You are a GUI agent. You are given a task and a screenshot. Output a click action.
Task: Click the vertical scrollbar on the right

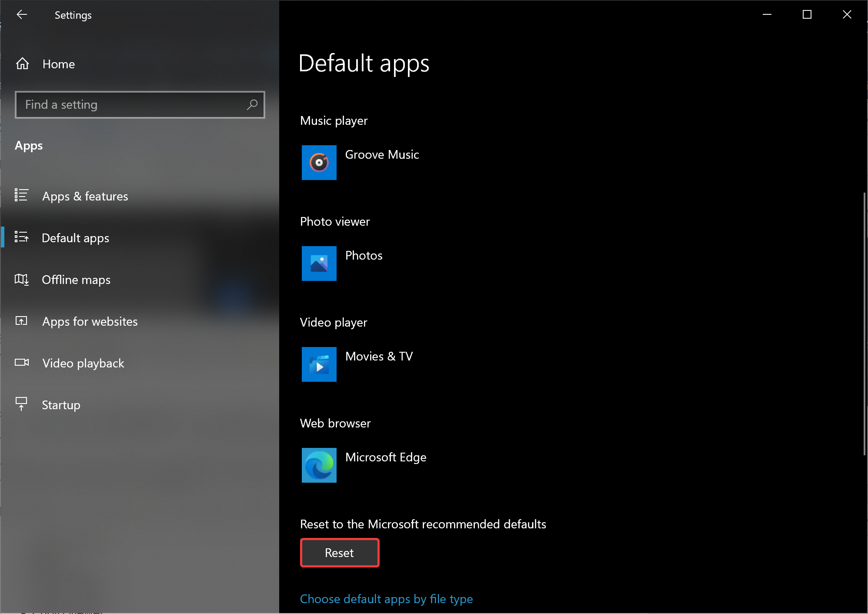click(865, 324)
